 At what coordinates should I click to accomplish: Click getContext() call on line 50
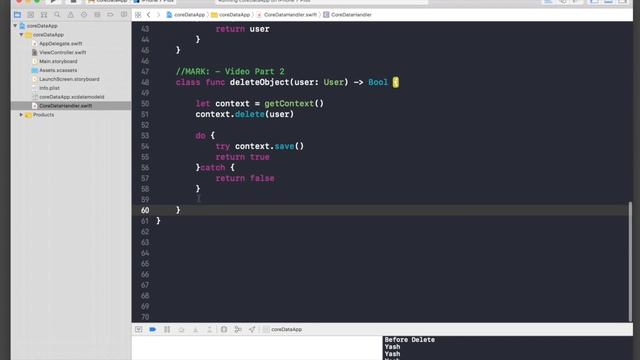(x=294, y=104)
